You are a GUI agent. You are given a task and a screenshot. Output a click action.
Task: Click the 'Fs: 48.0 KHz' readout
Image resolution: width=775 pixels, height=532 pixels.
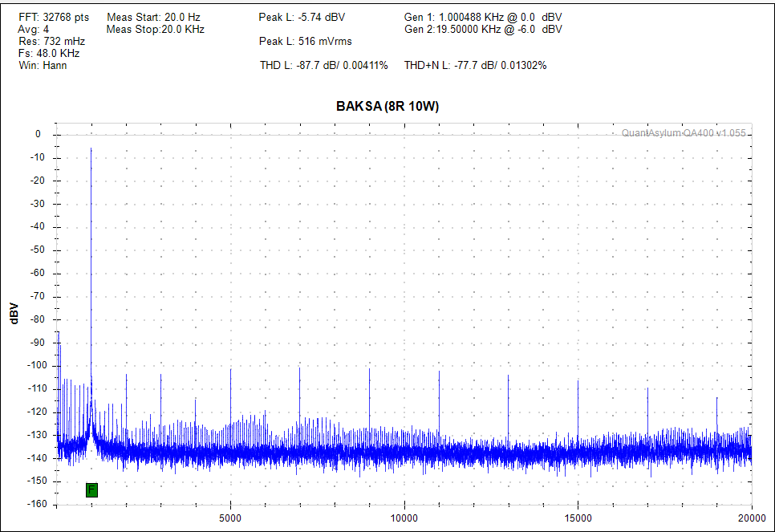pyautogui.click(x=49, y=54)
